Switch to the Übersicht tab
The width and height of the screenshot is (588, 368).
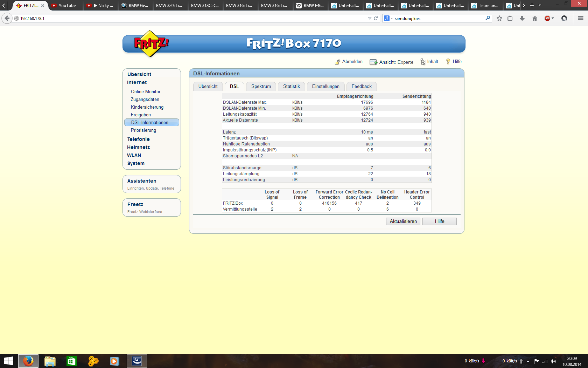tap(208, 86)
